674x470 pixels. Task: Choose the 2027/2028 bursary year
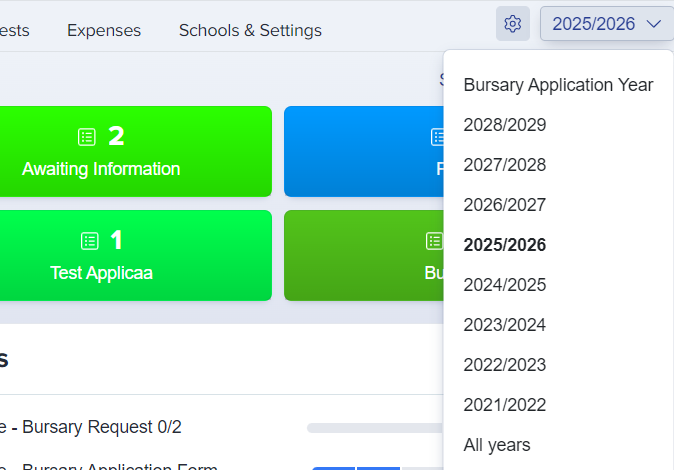[504, 165]
